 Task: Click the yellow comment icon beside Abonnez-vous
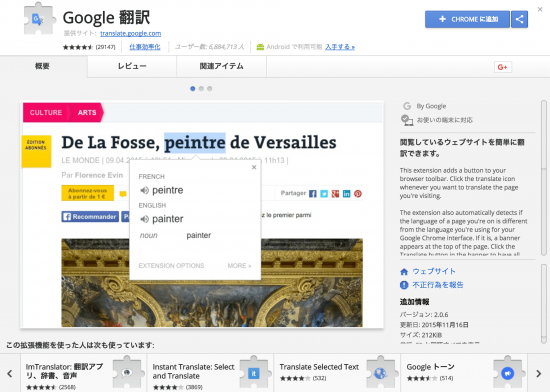pos(123,194)
